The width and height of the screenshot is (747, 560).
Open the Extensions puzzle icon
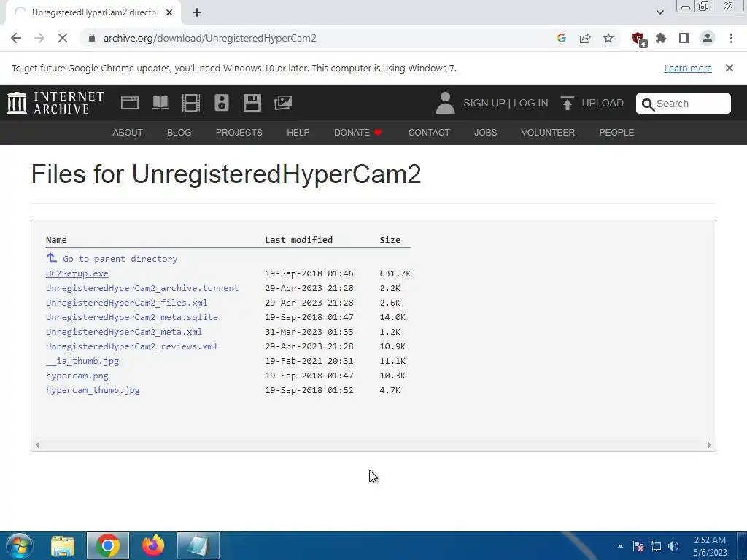click(661, 38)
